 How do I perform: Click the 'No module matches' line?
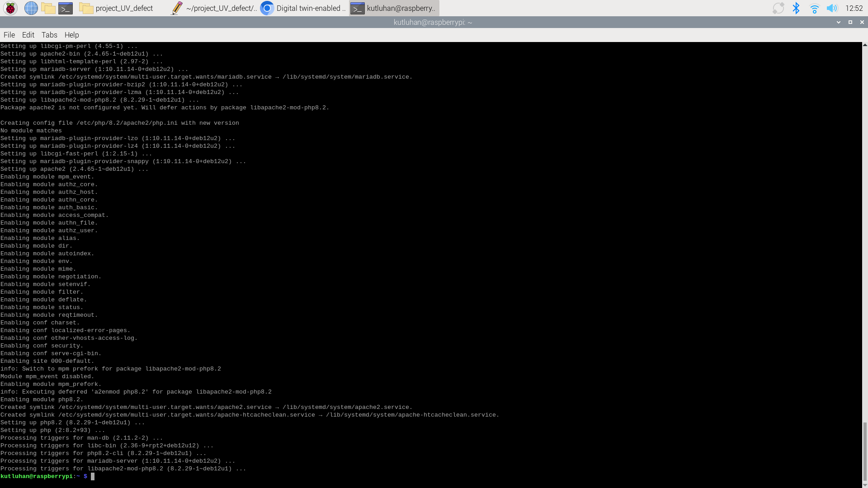(31, 131)
